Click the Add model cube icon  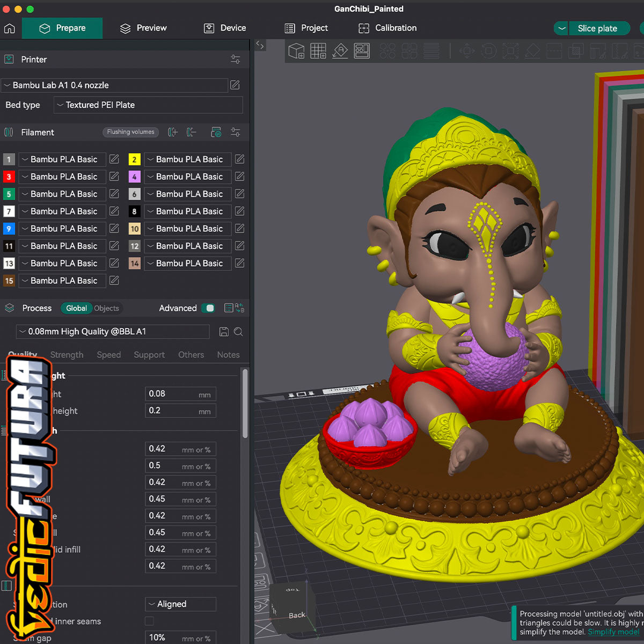296,51
